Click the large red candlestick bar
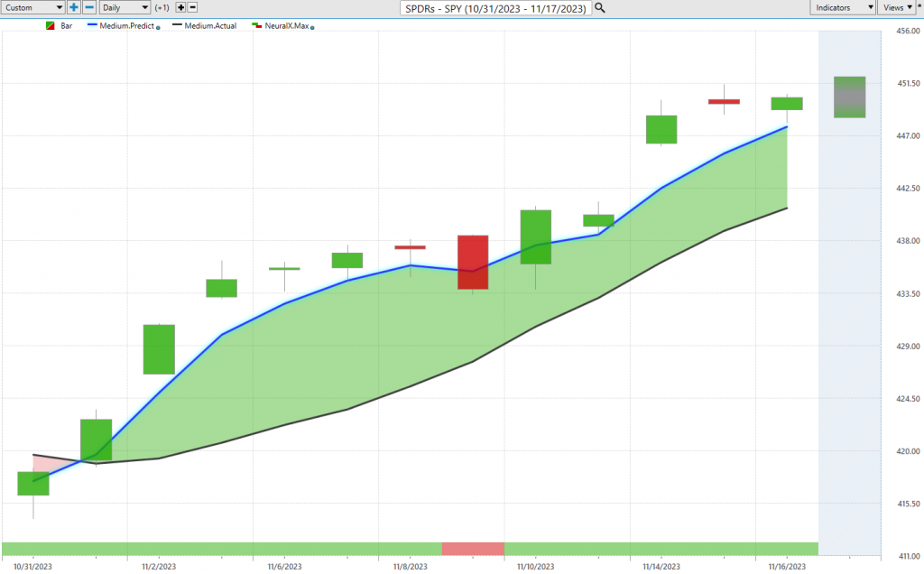924x574 pixels. (473, 262)
